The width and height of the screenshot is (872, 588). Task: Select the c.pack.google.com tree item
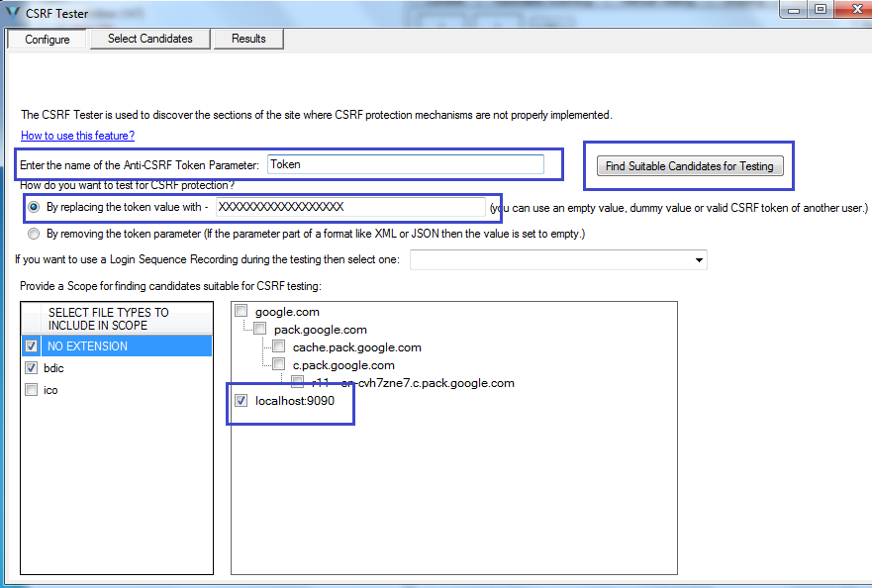tap(278, 363)
